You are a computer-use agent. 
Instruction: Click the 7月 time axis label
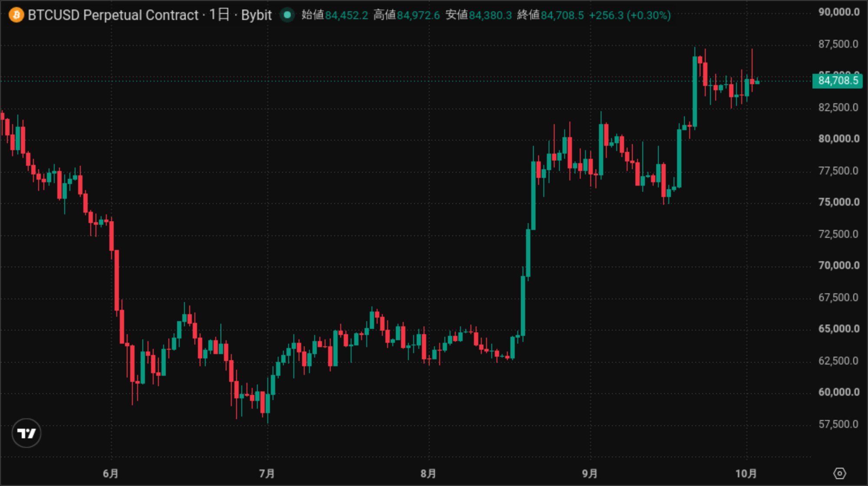267,473
